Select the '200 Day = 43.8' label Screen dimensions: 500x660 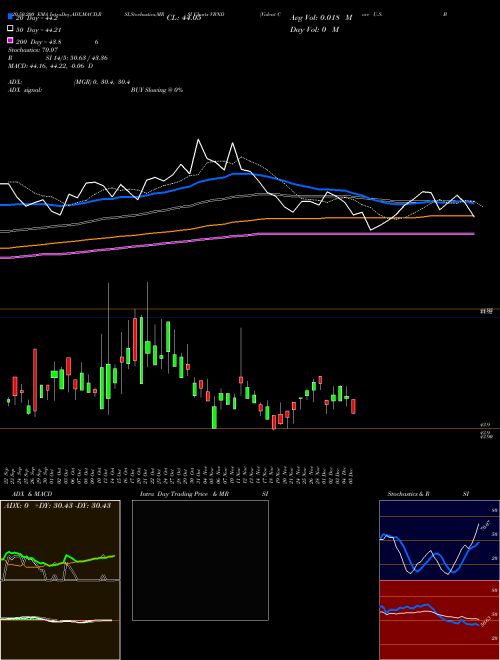tap(39, 42)
